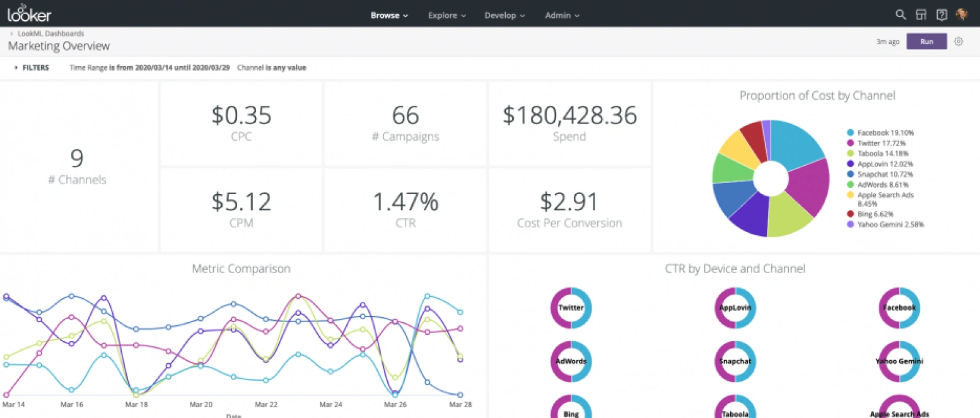The width and height of the screenshot is (980, 418).
Task: Click the $5.12 CPM tile value
Action: pos(241,202)
